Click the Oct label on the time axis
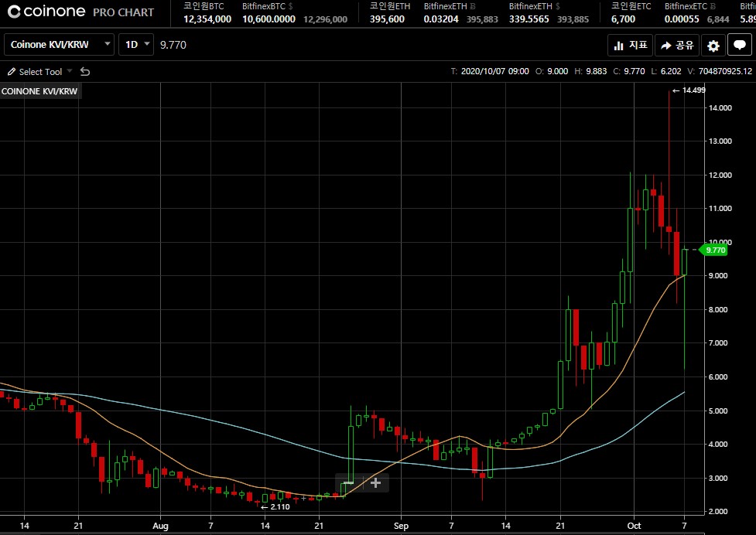Screen dimensions: 756x535 click(634, 526)
